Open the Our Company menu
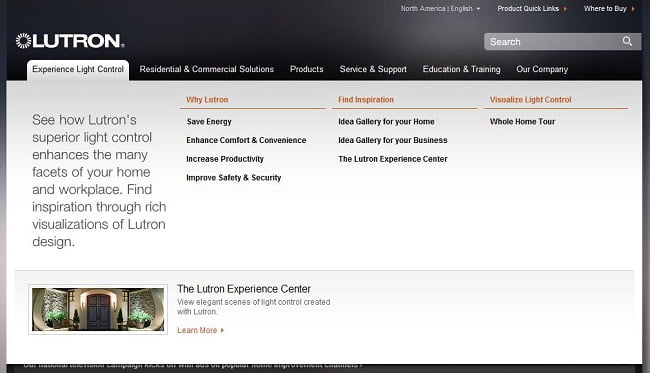This screenshot has width=650, height=373. [542, 69]
